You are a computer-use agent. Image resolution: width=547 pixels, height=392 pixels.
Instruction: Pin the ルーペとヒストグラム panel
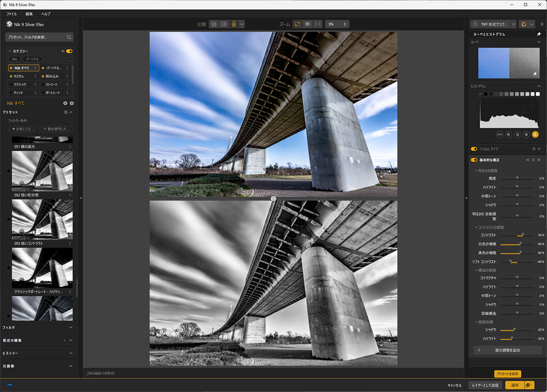(x=539, y=34)
